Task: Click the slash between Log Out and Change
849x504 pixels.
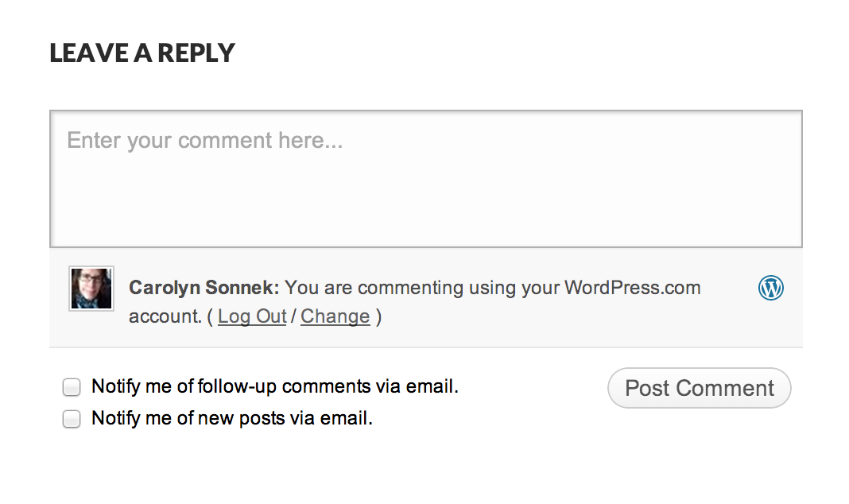Action: pos(293,316)
